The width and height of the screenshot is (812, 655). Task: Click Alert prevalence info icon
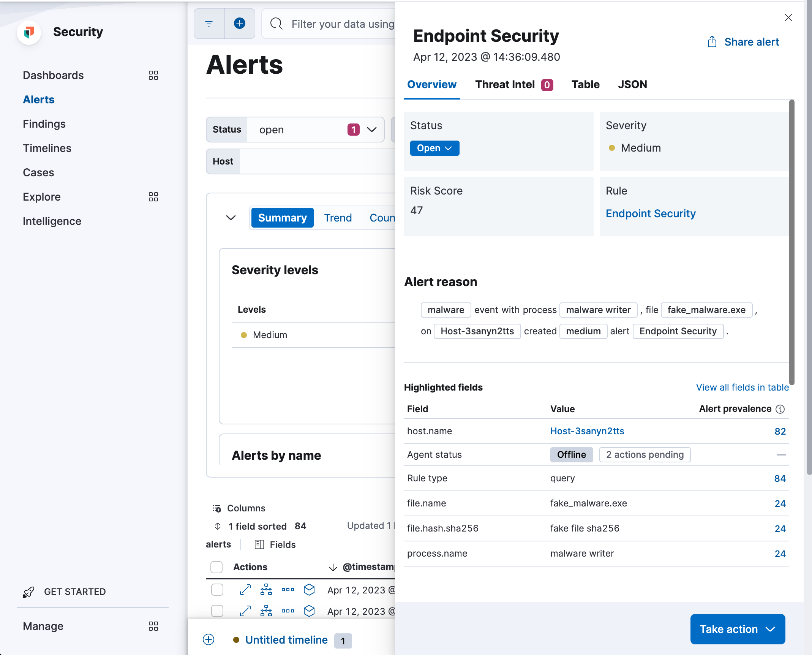coord(780,409)
